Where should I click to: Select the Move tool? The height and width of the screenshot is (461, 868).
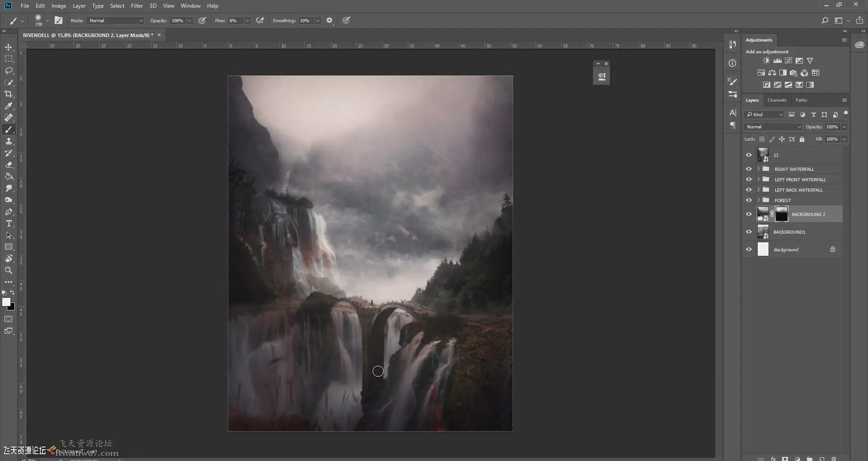(9, 47)
